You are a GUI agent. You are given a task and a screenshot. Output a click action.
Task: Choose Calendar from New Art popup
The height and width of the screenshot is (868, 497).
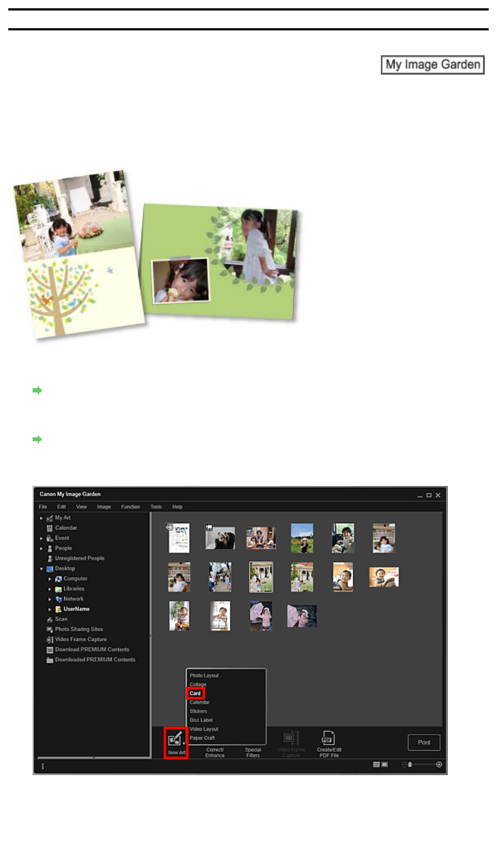(x=200, y=702)
